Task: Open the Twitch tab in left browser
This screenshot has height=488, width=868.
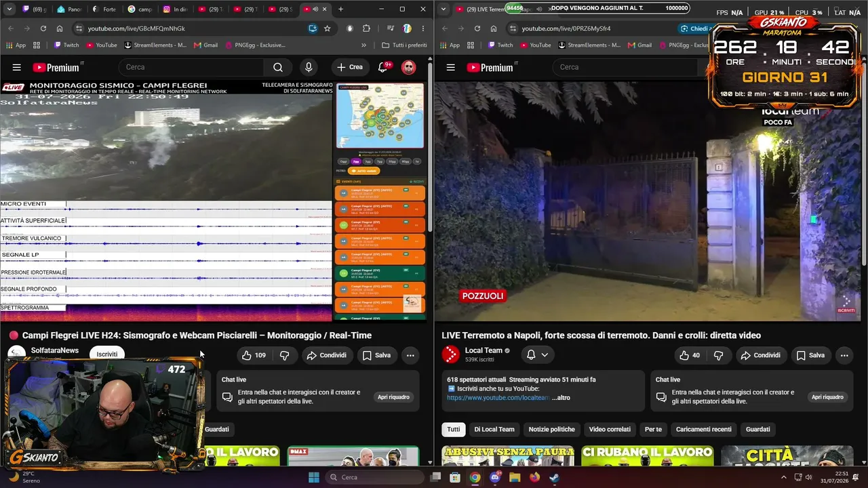Action: (x=35, y=9)
